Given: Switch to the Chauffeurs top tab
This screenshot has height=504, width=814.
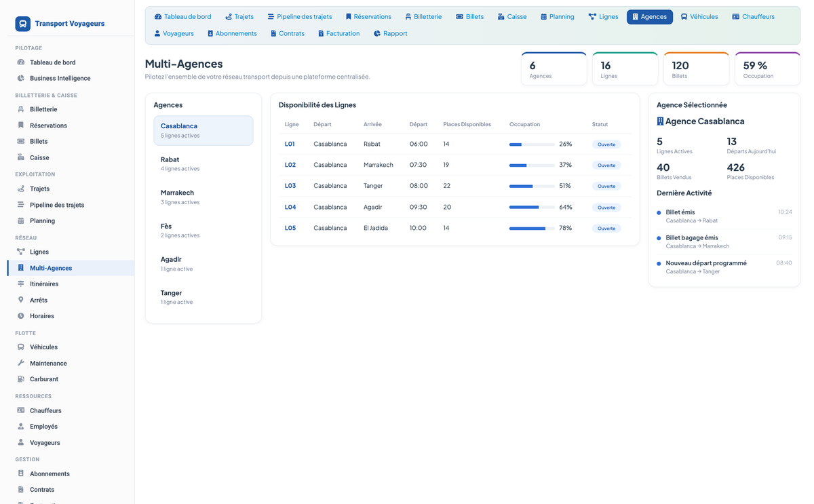Looking at the screenshot, I should click(753, 16).
